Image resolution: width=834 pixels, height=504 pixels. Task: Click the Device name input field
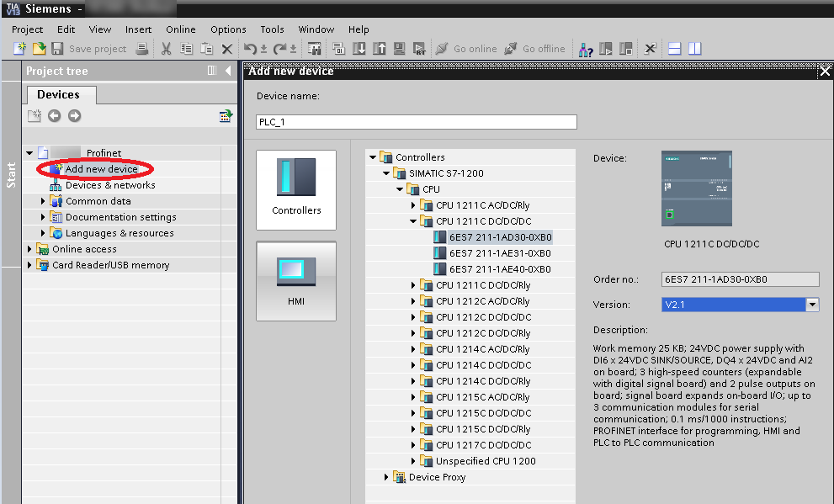point(417,122)
